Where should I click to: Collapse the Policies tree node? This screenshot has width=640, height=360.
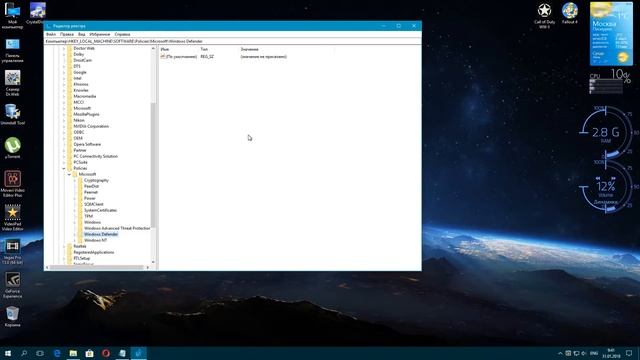point(64,168)
